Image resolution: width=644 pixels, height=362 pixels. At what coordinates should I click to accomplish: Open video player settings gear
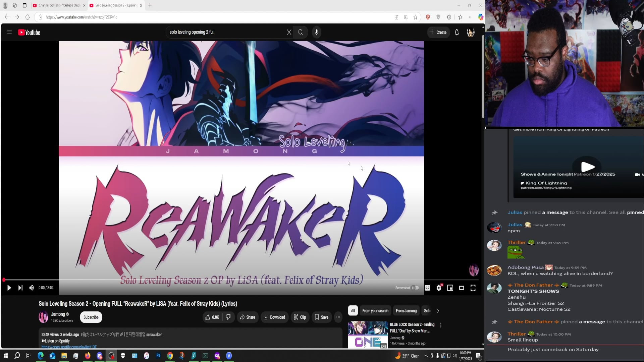(x=439, y=288)
